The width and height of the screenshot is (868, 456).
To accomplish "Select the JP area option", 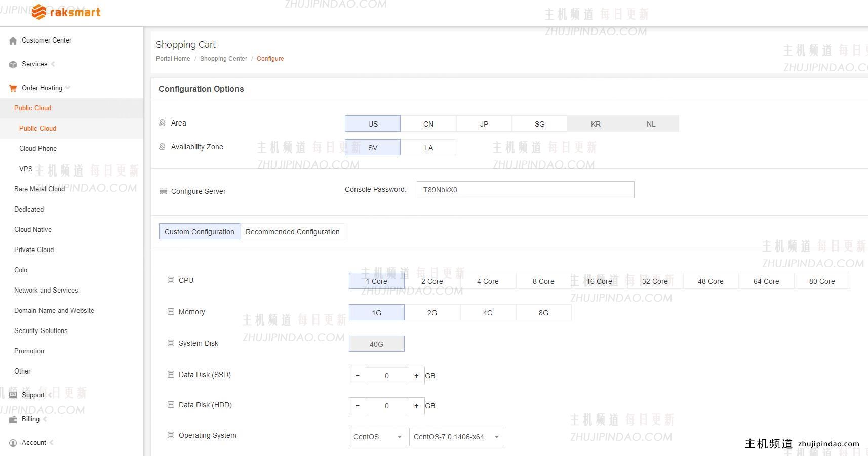I will [484, 124].
